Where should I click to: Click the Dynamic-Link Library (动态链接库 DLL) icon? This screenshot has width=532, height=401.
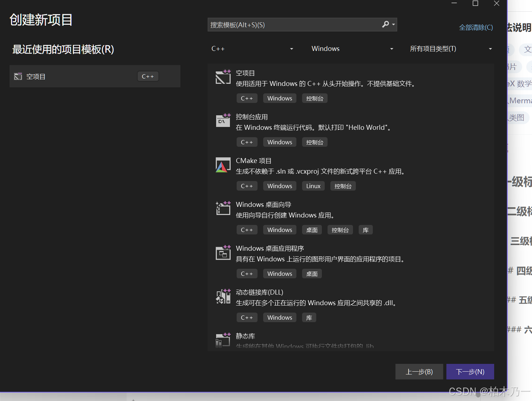(x=223, y=296)
